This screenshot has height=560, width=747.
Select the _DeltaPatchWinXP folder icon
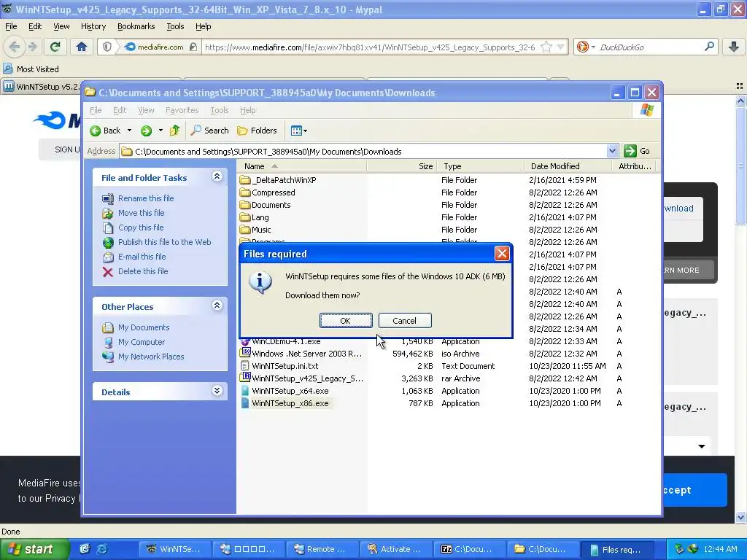click(x=245, y=180)
